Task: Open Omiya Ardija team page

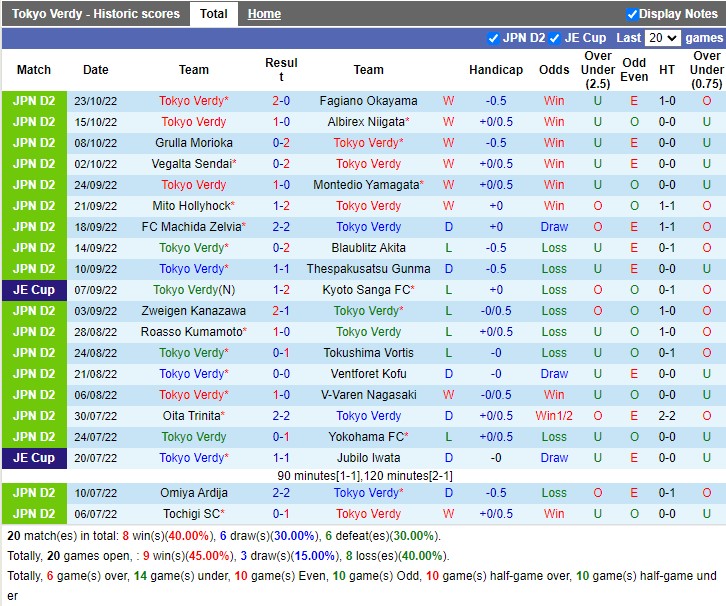Action: (193, 493)
